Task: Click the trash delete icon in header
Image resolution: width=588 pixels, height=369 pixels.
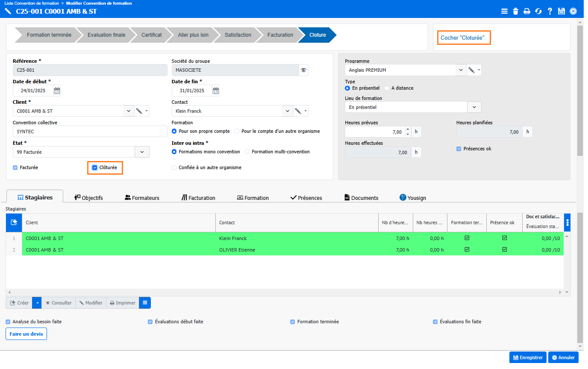Action: 516,11
